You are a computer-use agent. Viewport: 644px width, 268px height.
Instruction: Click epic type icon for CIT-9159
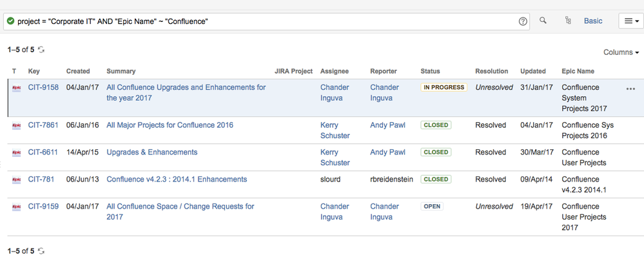click(x=16, y=207)
